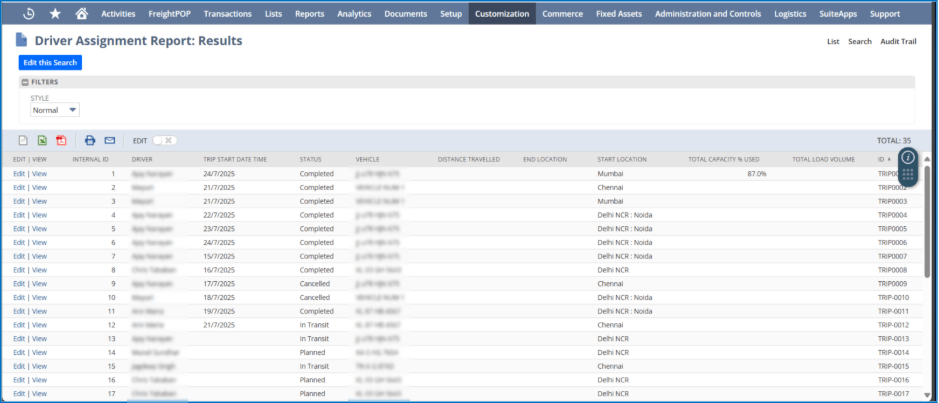Open the FreightPOP menu

point(169,14)
